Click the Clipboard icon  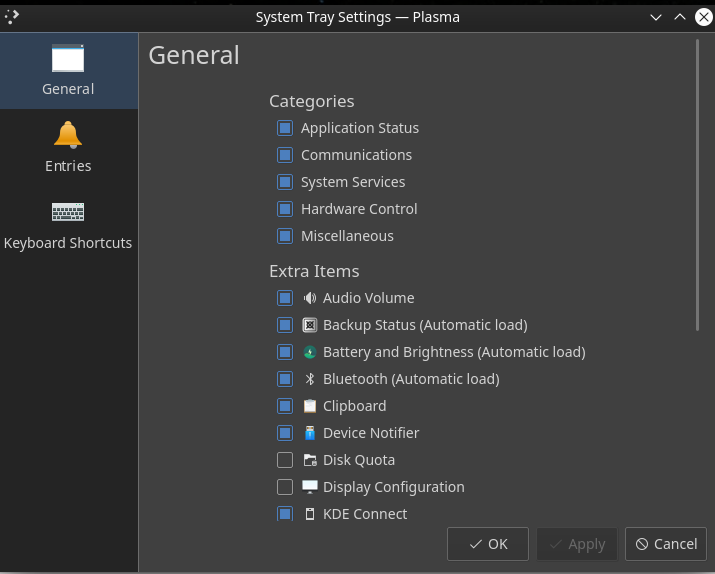coord(310,406)
